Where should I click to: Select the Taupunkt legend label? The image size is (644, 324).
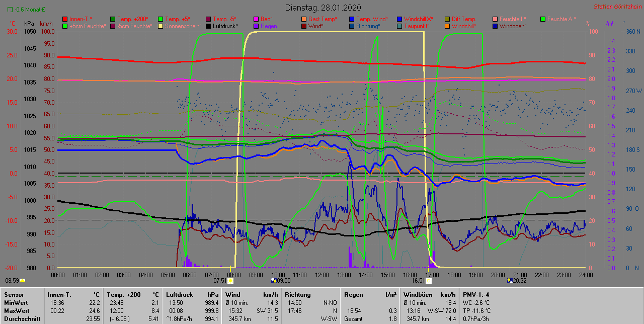point(417,26)
